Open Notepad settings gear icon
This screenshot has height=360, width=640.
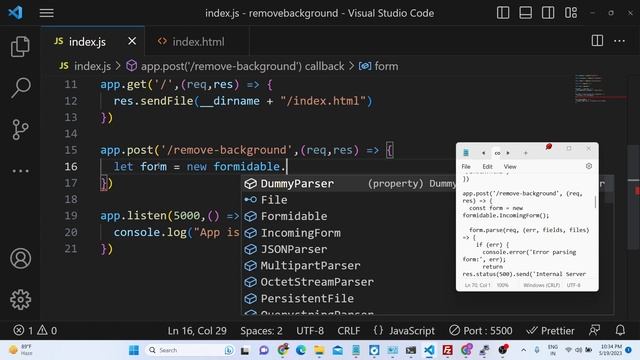589,166
